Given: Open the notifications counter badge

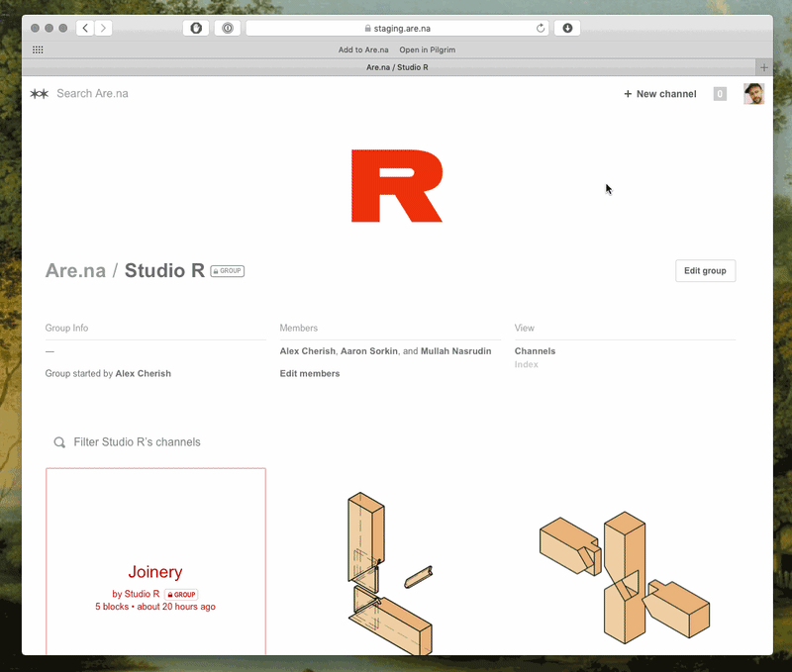Looking at the screenshot, I should point(720,94).
